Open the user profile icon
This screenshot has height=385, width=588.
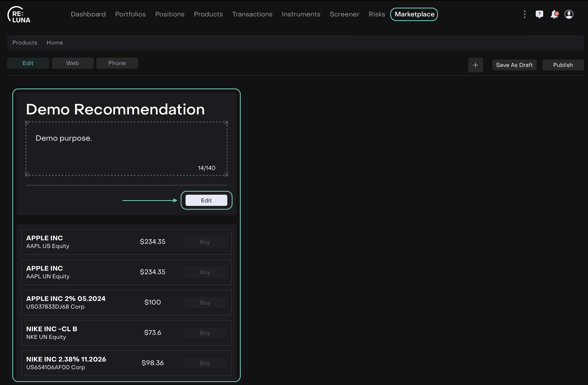569,14
